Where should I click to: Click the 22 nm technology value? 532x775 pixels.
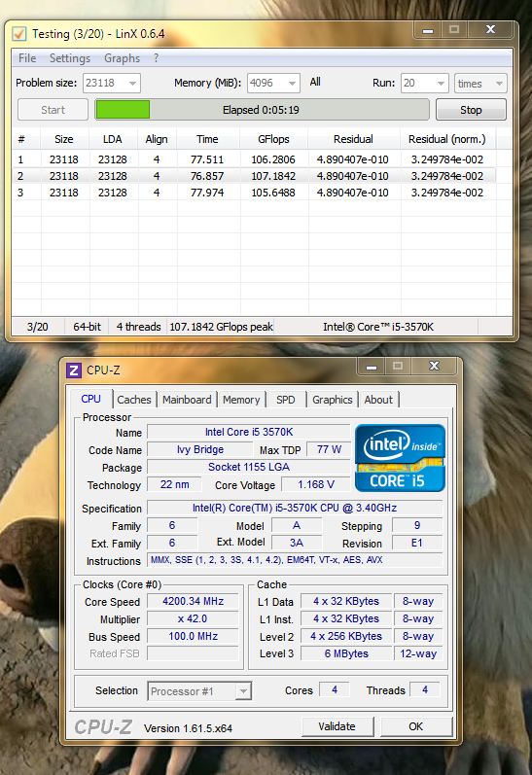coord(174,484)
